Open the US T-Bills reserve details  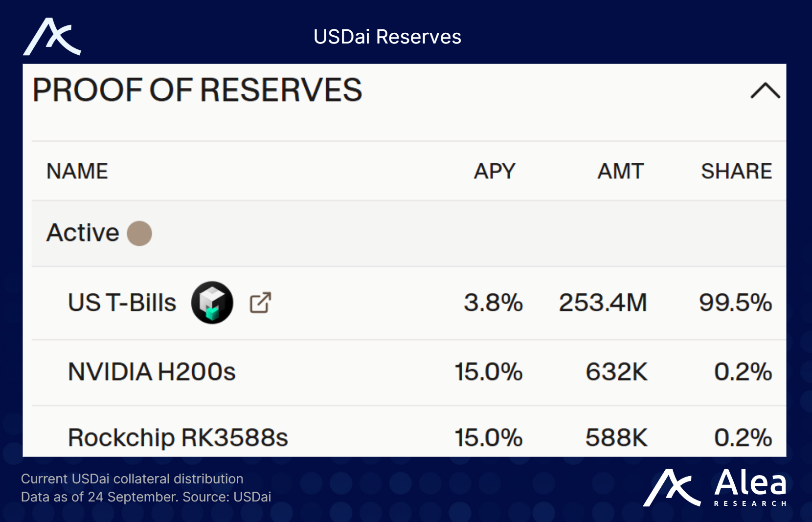(122, 302)
